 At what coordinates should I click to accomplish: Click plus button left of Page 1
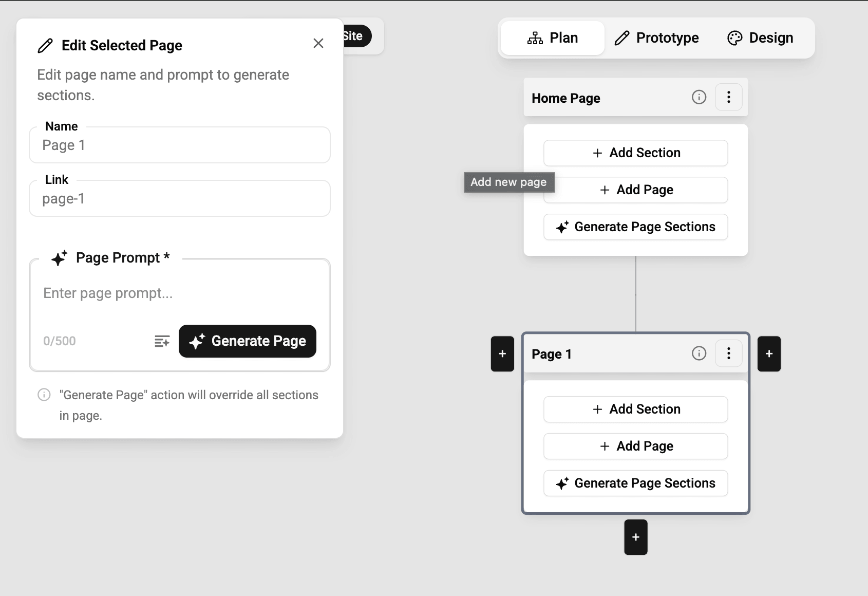point(502,354)
